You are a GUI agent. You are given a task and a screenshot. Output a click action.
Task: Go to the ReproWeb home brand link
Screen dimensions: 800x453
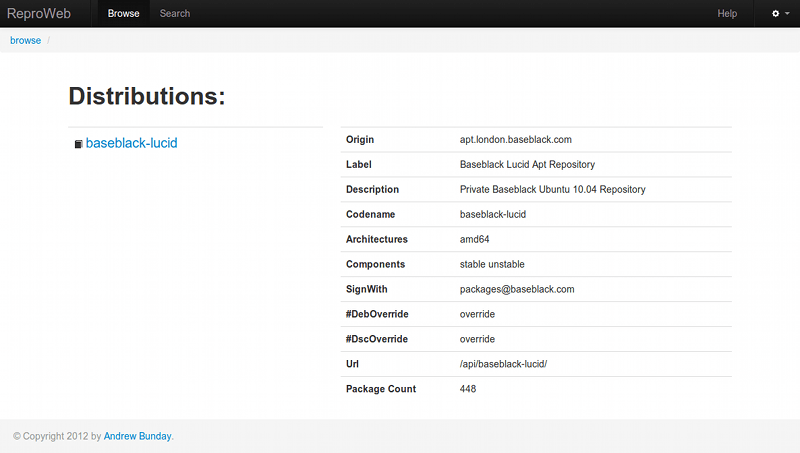point(39,13)
